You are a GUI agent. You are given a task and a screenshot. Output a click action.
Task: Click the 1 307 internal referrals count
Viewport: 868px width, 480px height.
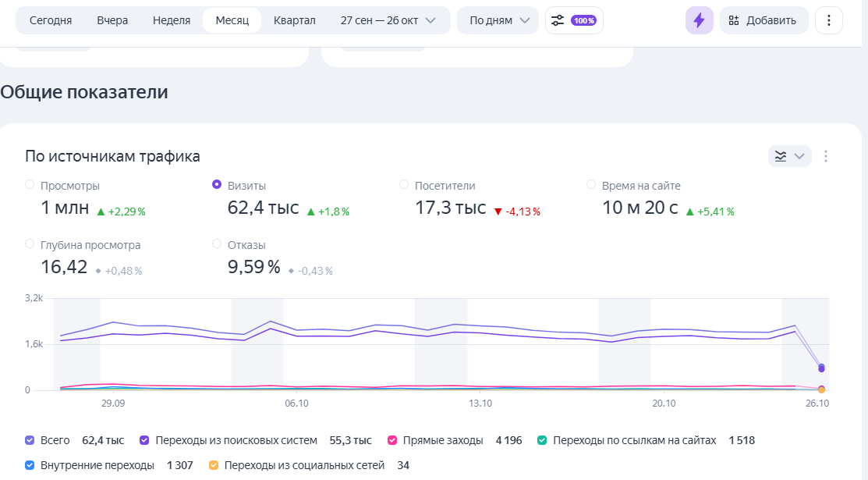[180, 466]
